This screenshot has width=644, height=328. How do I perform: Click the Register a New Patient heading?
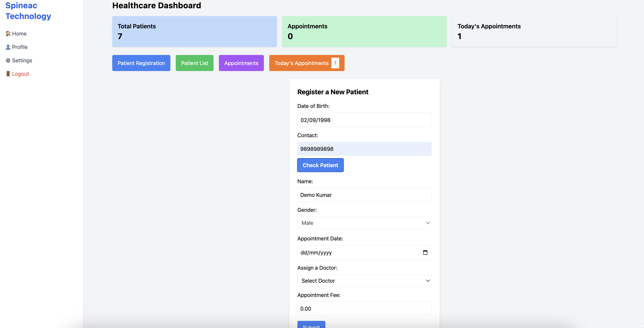333,92
